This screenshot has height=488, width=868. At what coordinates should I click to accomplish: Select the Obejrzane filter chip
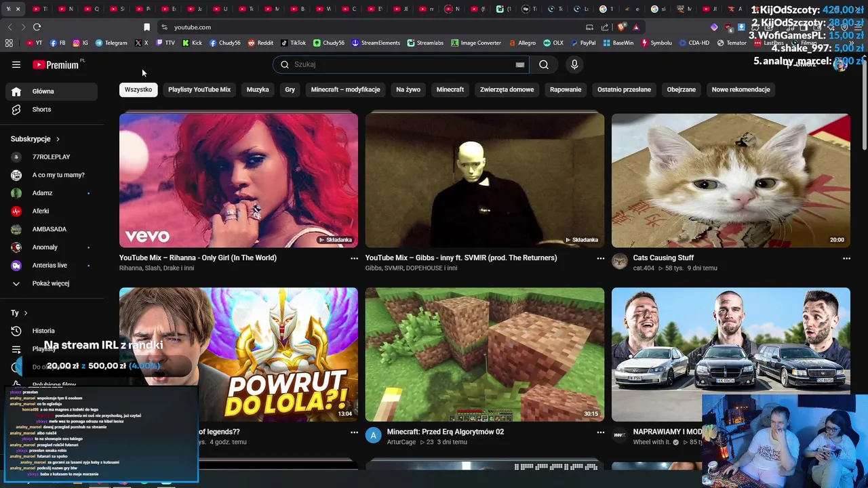coord(682,89)
